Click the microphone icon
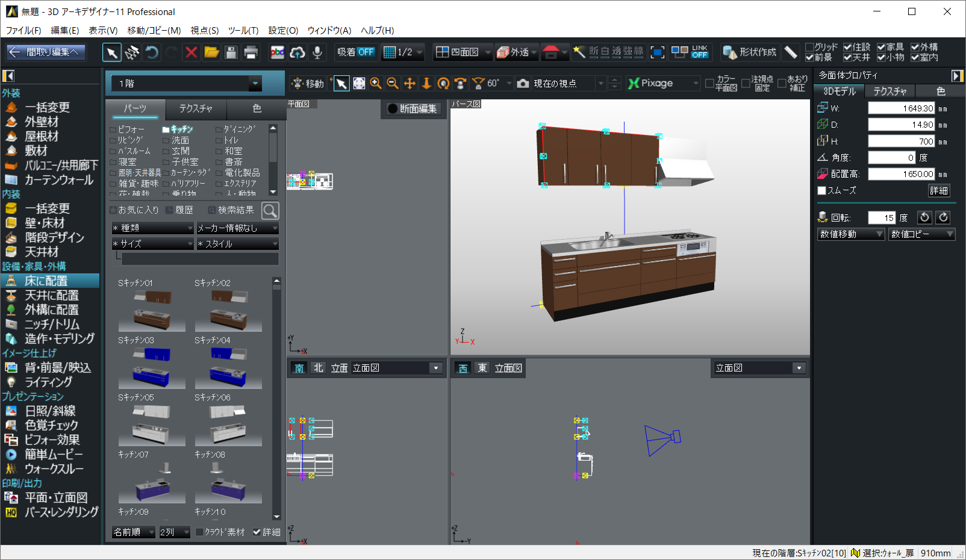The width and height of the screenshot is (966, 560). pos(317,52)
